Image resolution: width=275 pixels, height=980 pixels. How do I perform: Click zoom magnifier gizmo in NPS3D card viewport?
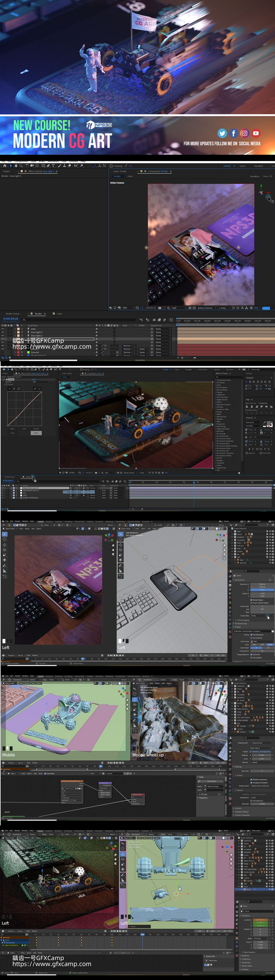(x=113, y=545)
